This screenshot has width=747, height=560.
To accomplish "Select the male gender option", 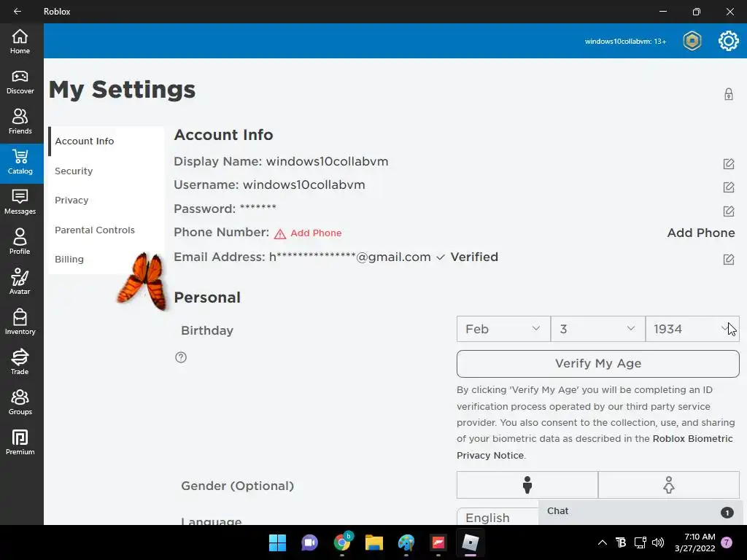I will (527, 485).
